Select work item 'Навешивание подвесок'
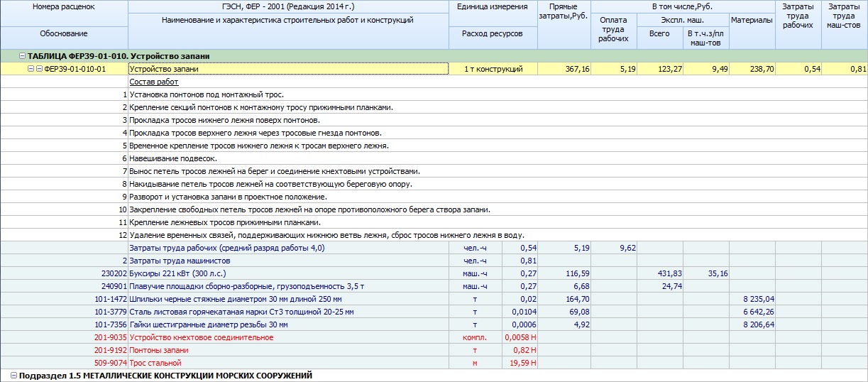This screenshot has width=868, height=382. point(173,158)
